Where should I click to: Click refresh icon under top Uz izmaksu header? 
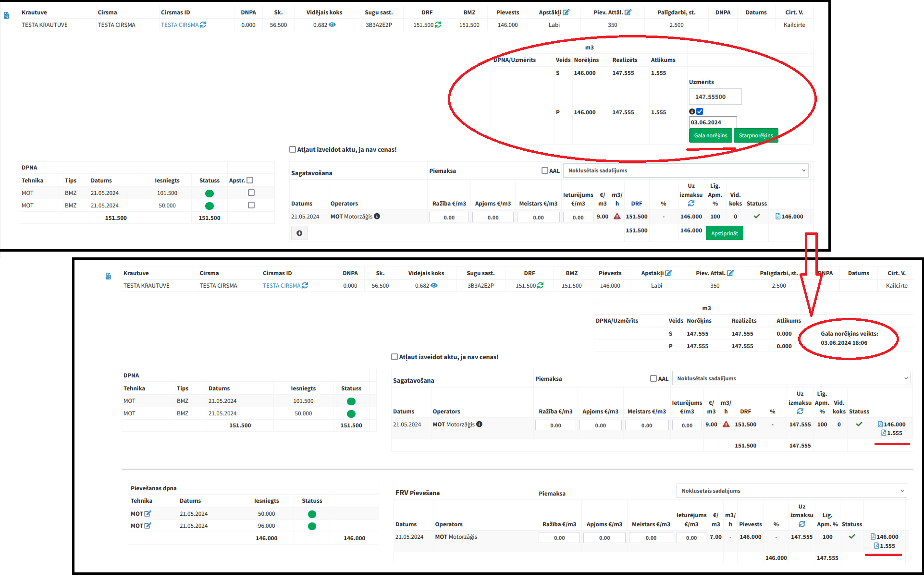(x=691, y=204)
